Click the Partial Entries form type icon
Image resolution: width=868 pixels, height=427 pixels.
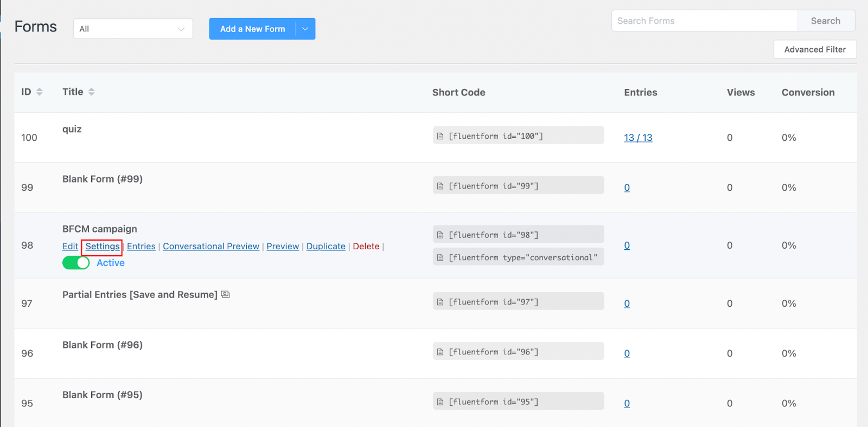[226, 294]
